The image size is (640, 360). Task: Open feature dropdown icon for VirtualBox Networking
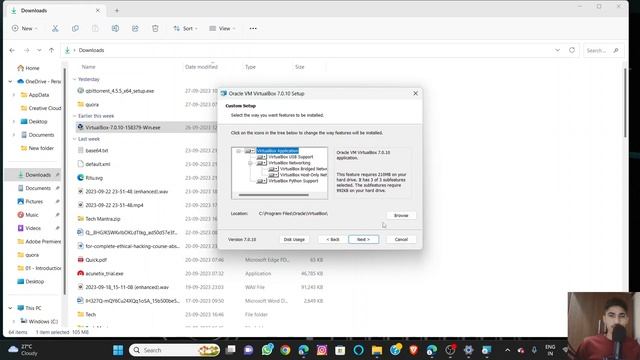pos(261,163)
